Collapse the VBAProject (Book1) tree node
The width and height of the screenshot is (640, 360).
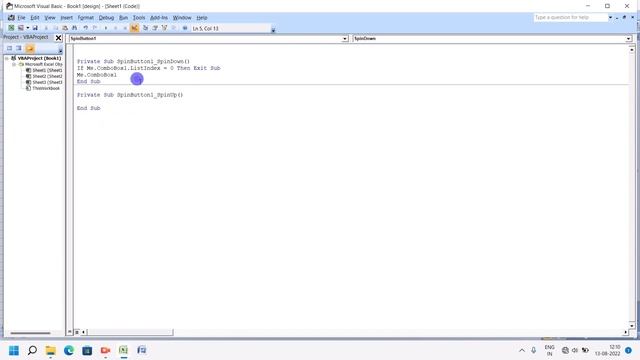[7, 58]
